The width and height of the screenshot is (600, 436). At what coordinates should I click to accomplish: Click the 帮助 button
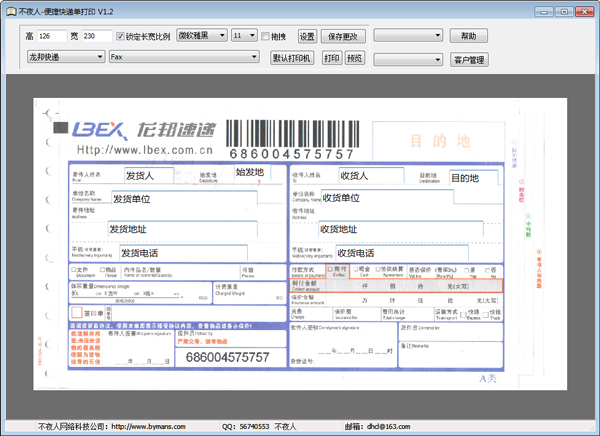[469, 36]
